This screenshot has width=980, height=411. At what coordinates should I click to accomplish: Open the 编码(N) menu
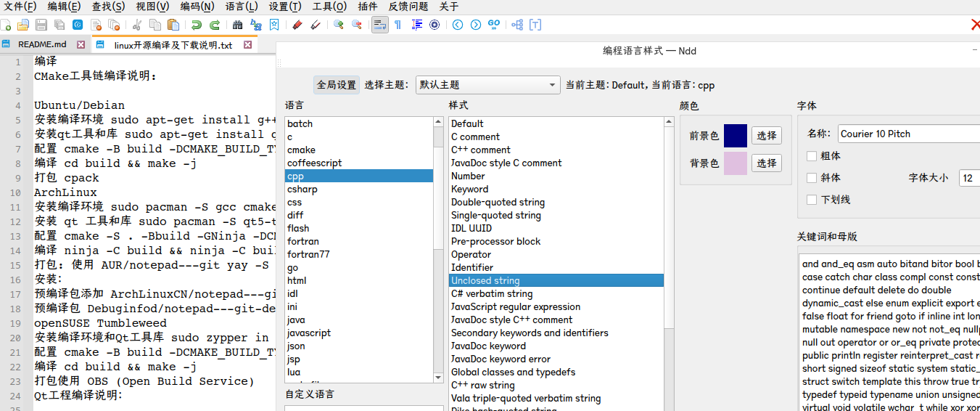tap(197, 7)
